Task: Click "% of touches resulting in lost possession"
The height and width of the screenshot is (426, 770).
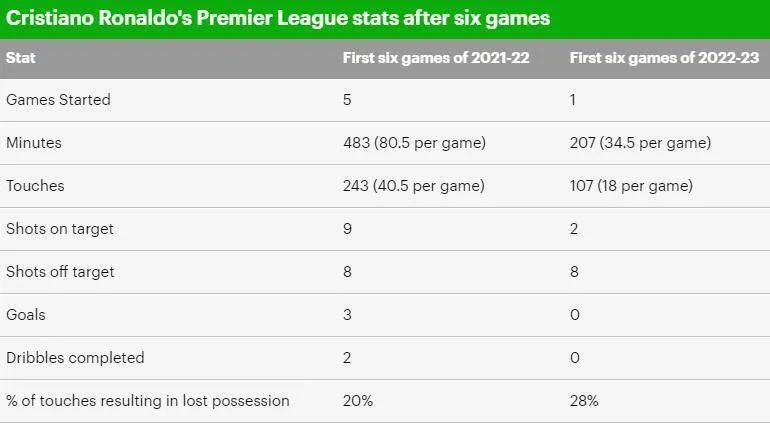Action: pyautogui.click(x=148, y=401)
